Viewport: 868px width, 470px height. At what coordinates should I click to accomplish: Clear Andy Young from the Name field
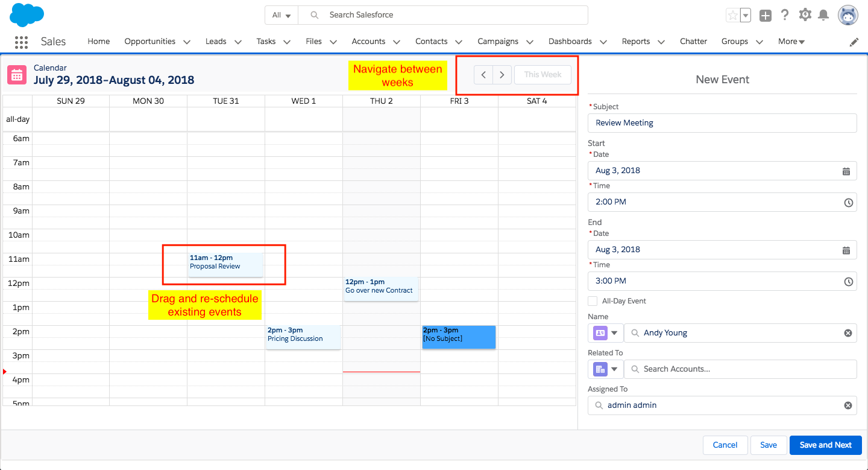[848, 333]
